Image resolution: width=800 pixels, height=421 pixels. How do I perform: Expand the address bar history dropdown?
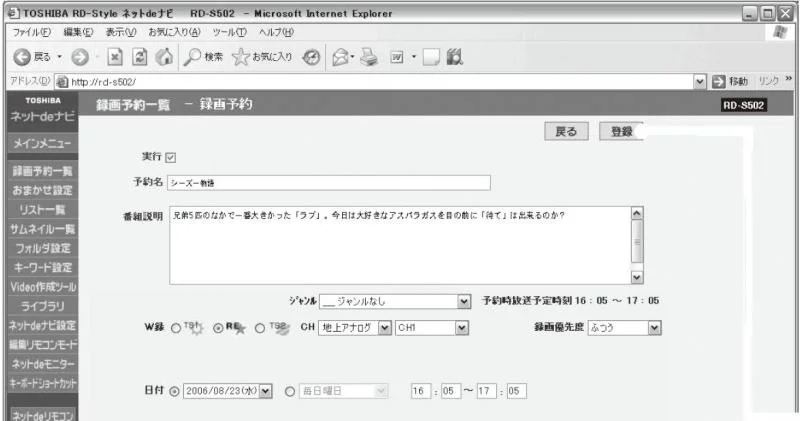(700, 81)
